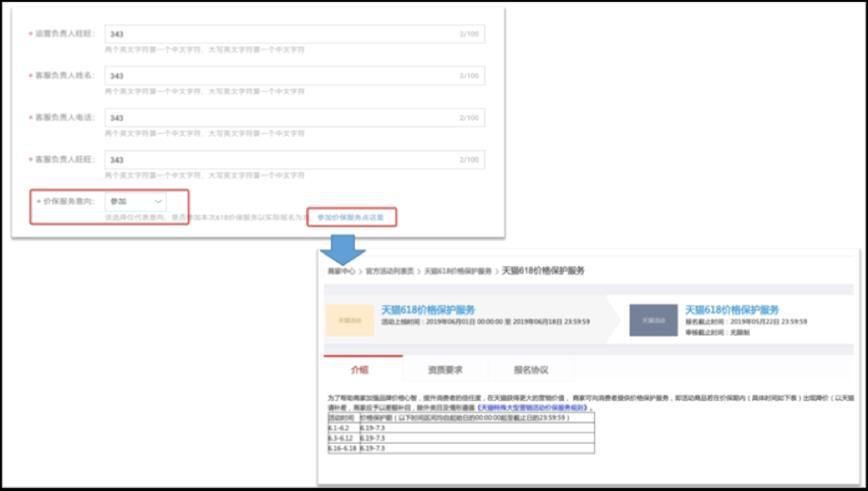Open the 天猫618价格保护服务 breadcrumb link
Image resolution: width=868 pixels, height=491 pixels.
pos(458,271)
